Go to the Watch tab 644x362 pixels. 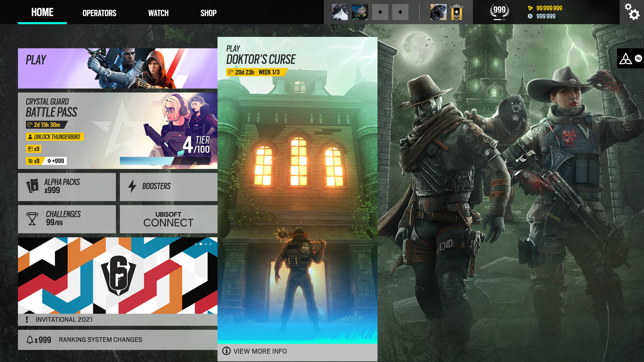pyautogui.click(x=158, y=13)
